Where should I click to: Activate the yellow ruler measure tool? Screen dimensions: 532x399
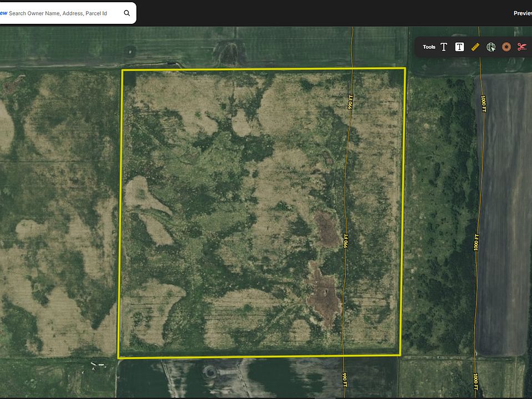coord(475,47)
